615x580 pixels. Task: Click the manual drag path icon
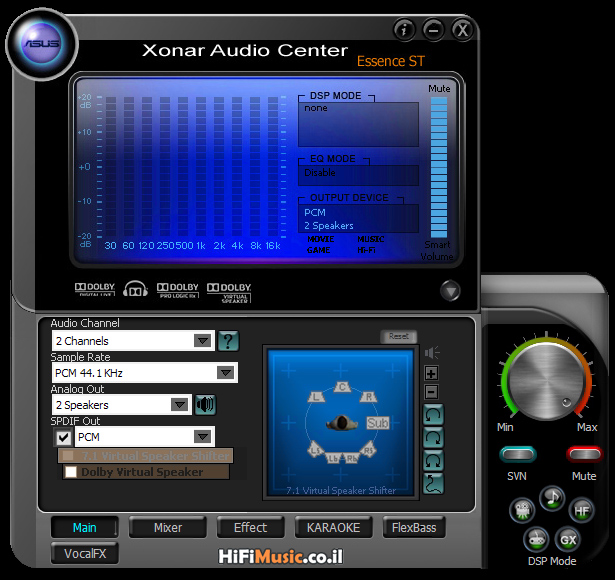point(433,484)
